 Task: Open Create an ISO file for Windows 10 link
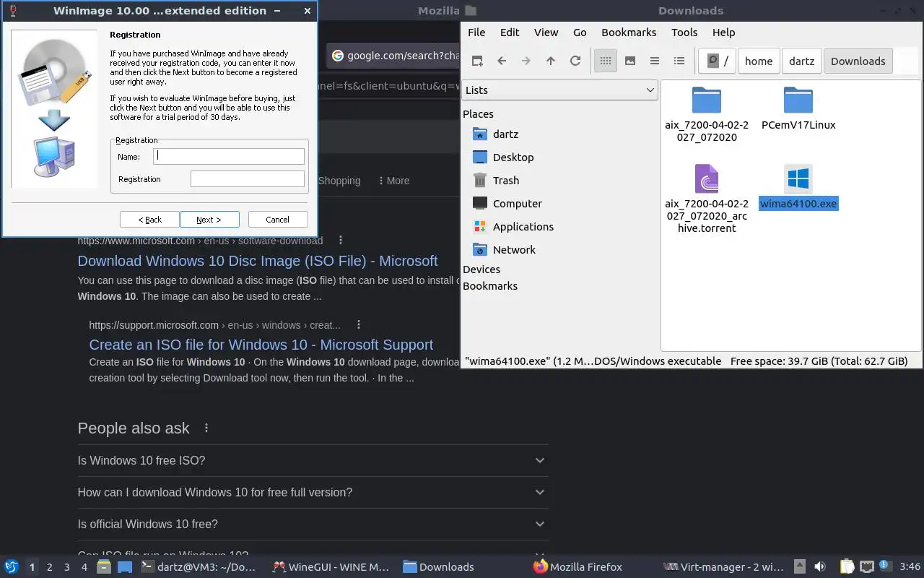click(x=261, y=345)
